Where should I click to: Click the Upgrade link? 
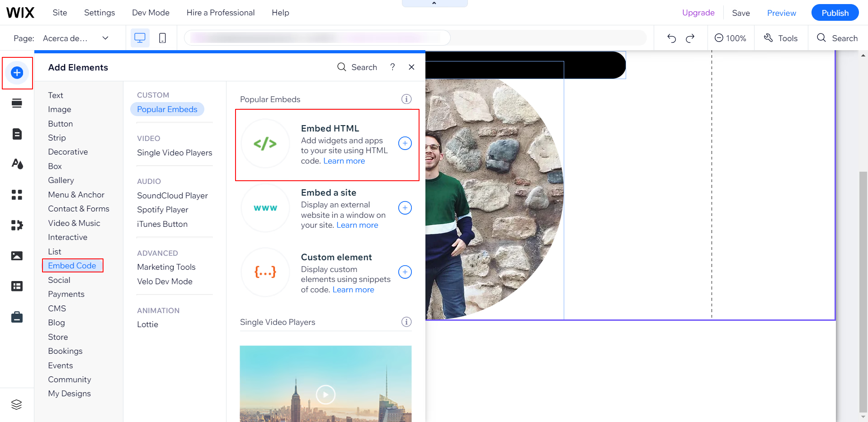pyautogui.click(x=698, y=13)
